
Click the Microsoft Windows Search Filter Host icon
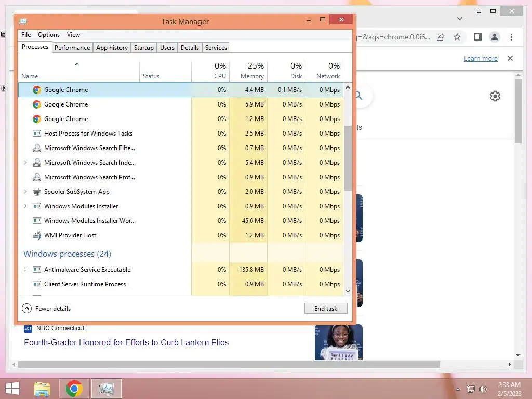(37, 148)
